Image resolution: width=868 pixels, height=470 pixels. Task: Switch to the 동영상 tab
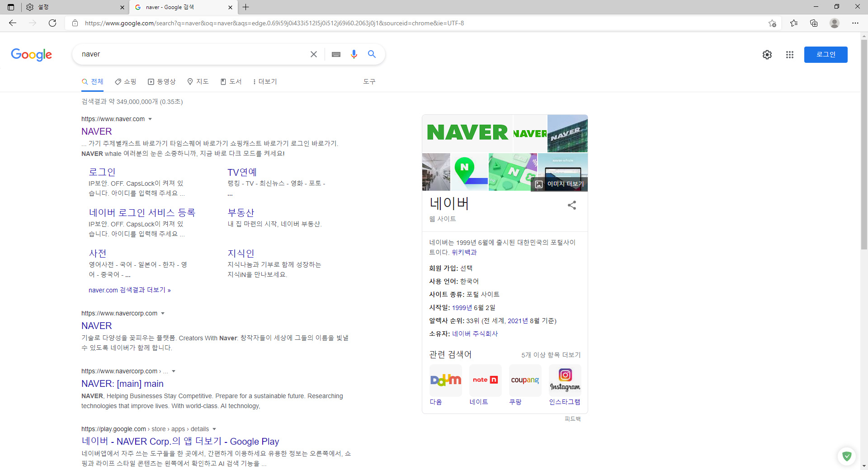point(162,82)
